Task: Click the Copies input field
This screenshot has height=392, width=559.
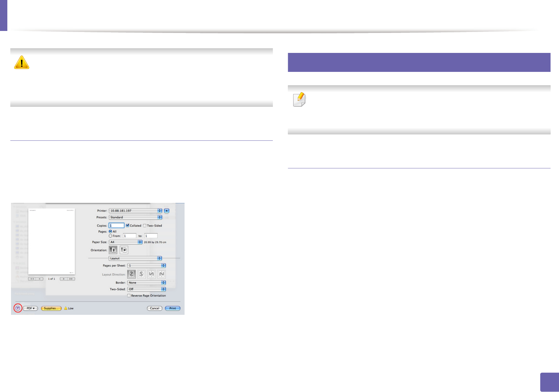Action: (x=117, y=226)
